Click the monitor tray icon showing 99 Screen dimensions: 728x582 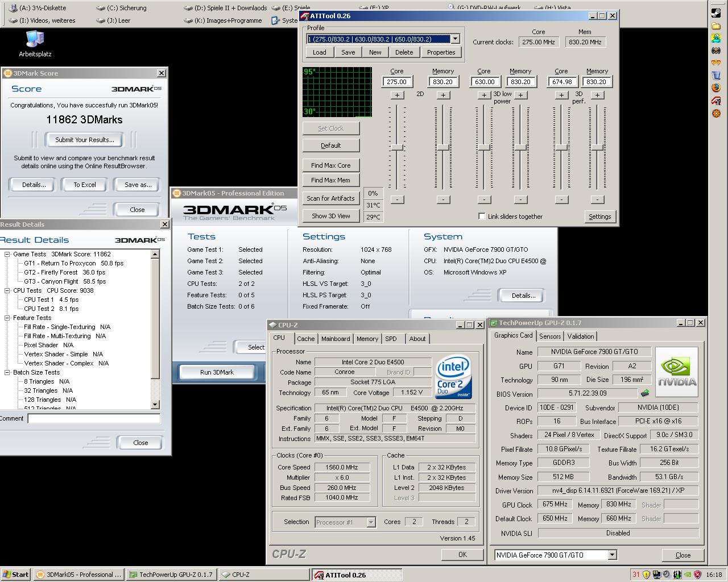656,575
